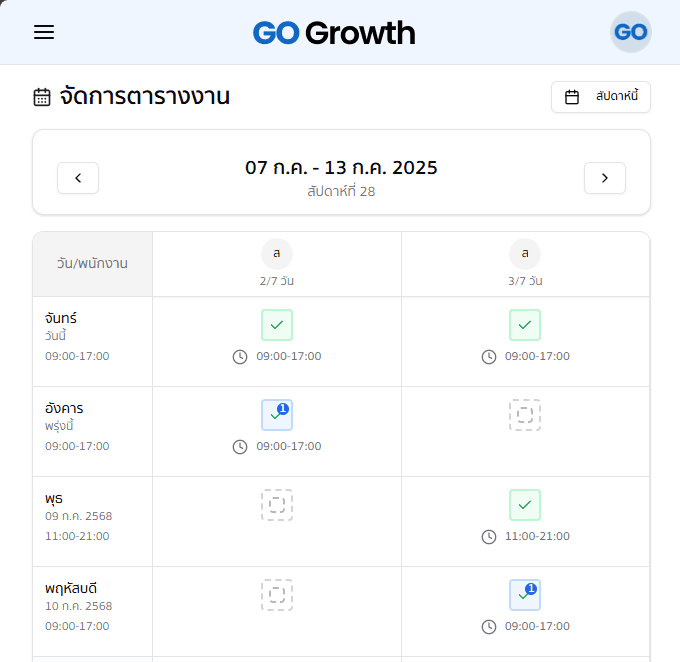Enable Wednesday shift for first employee

277,505
